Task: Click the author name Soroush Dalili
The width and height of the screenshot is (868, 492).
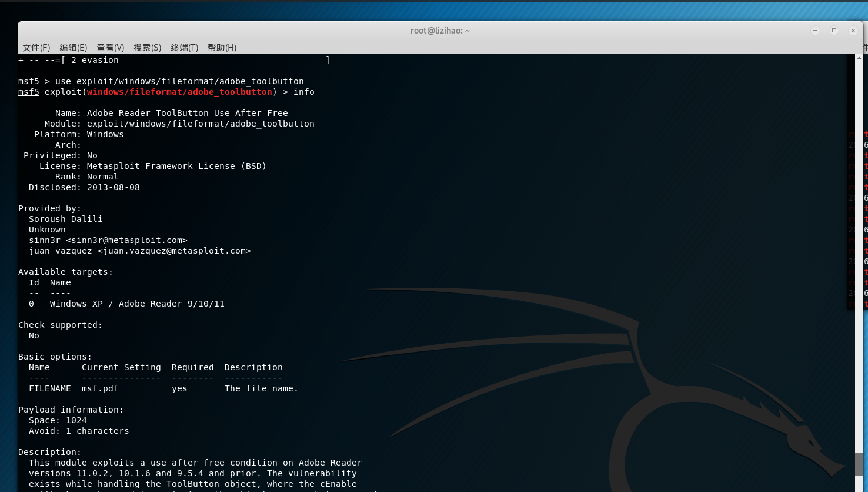Action: coord(66,219)
